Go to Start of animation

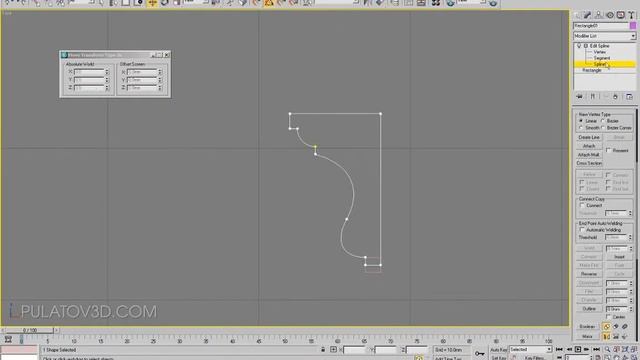[x=559, y=349]
